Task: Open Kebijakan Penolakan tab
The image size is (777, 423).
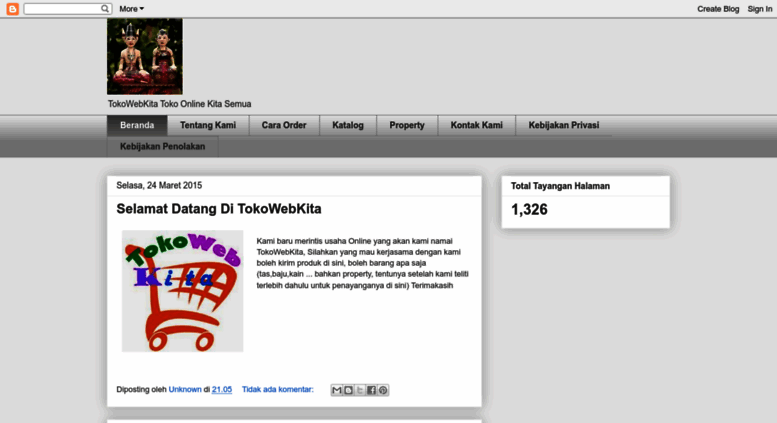Action: point(163,147)
